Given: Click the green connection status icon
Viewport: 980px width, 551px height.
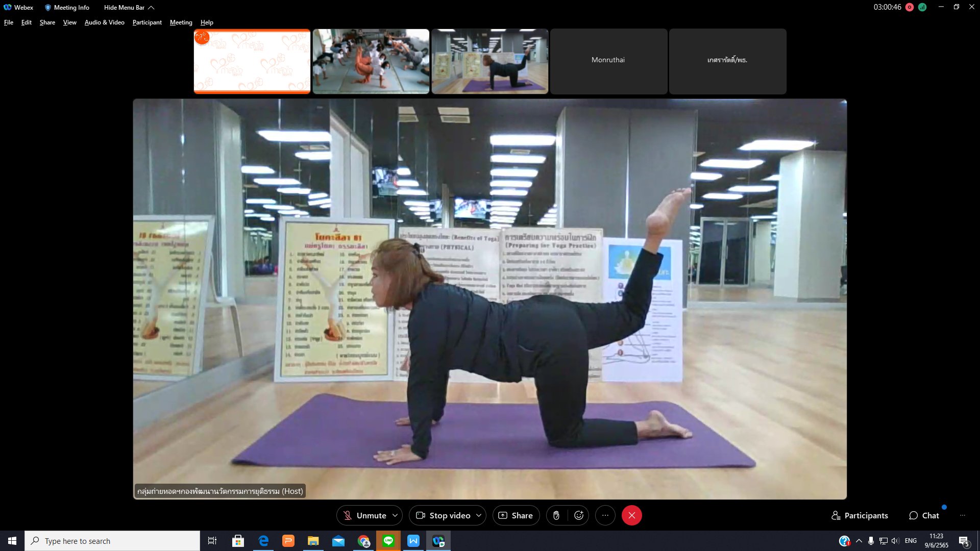Looking at the screenshot, I should [x=922, y=7].
